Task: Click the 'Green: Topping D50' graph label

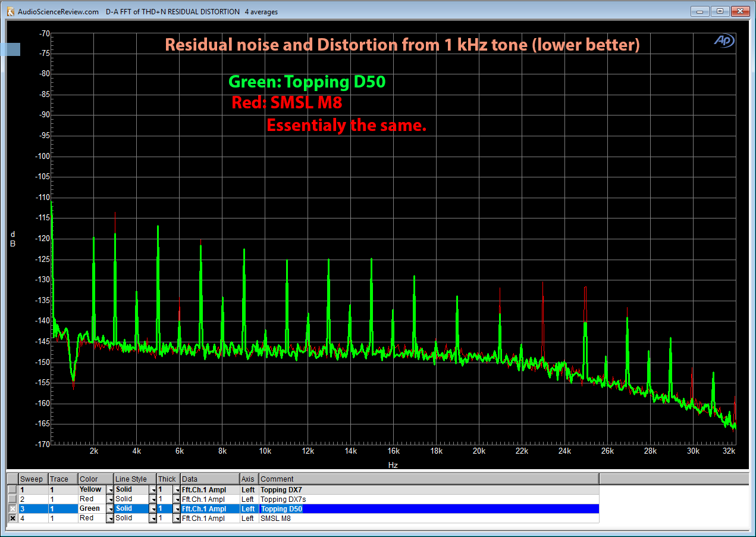Action: pyautogui.click(x=307, y=82)
